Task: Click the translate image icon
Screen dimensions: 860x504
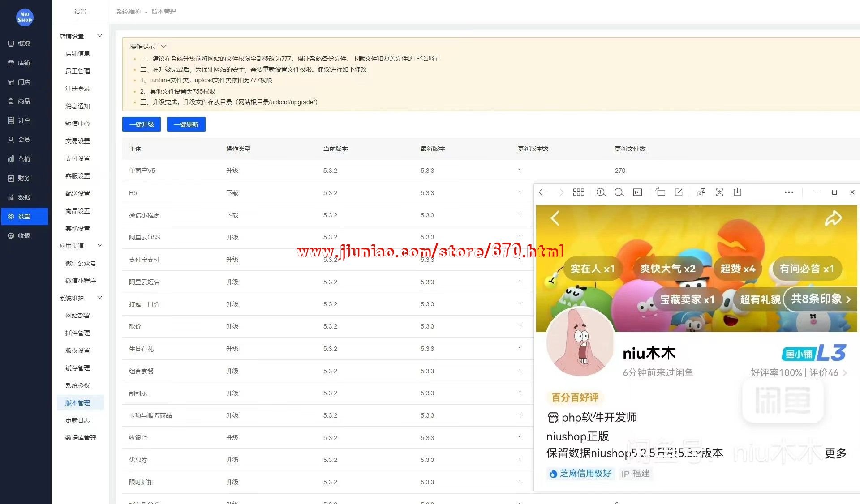Action: point(701,192)
